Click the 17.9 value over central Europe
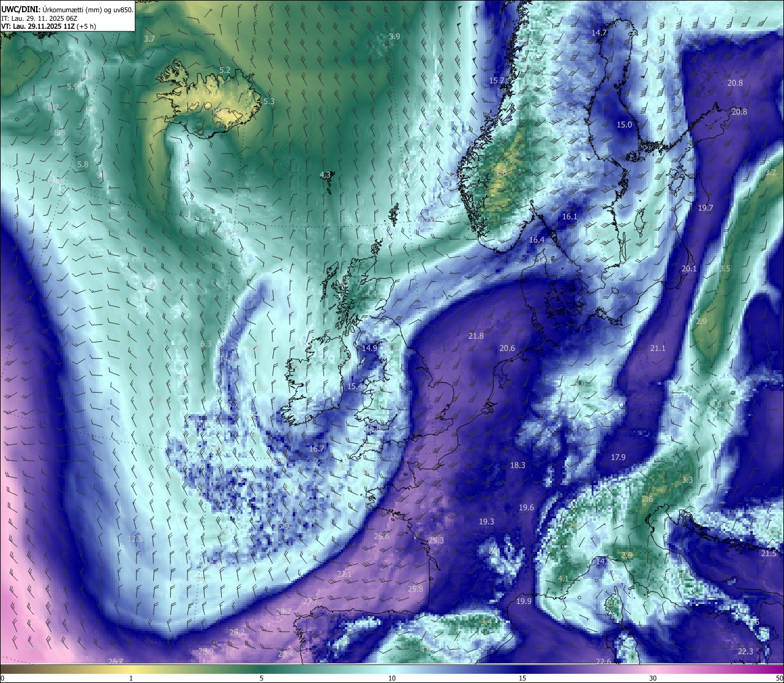 [x=618, y=457]
